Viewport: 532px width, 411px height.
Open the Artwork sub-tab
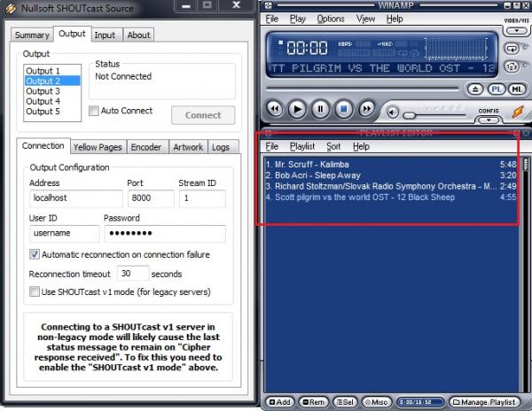click(188, 147)
